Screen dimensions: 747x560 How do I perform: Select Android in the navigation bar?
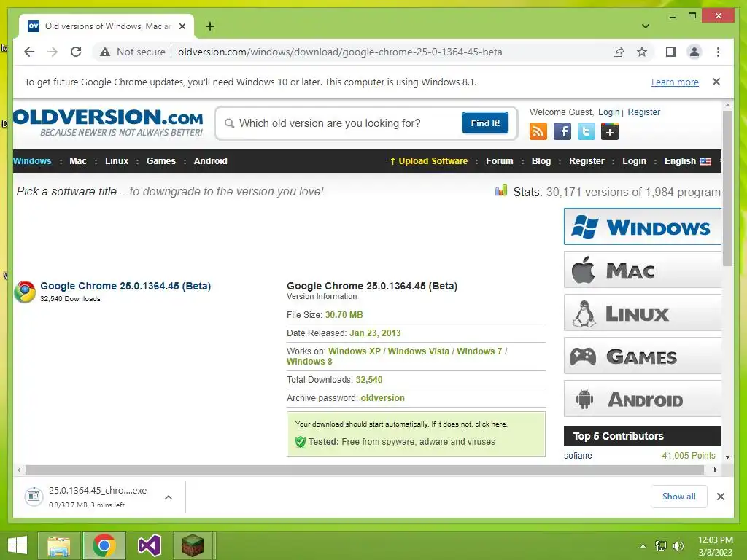pyautogui.click(x=211, y=161)
